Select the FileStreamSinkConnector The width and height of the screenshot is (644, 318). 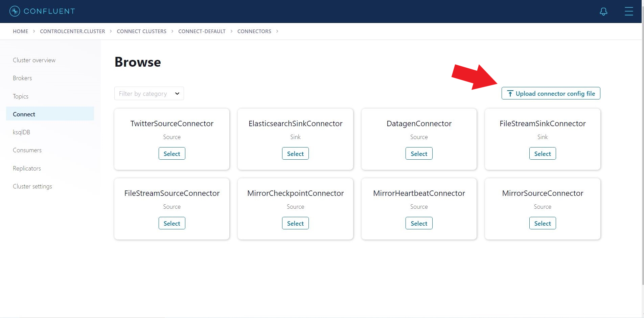click(543, 154)
